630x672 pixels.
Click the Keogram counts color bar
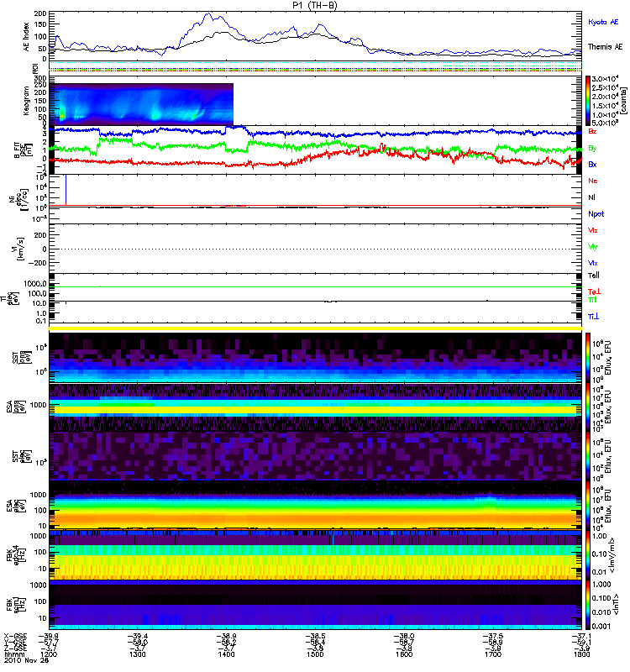pyautogui.click(x=588, y=101)
